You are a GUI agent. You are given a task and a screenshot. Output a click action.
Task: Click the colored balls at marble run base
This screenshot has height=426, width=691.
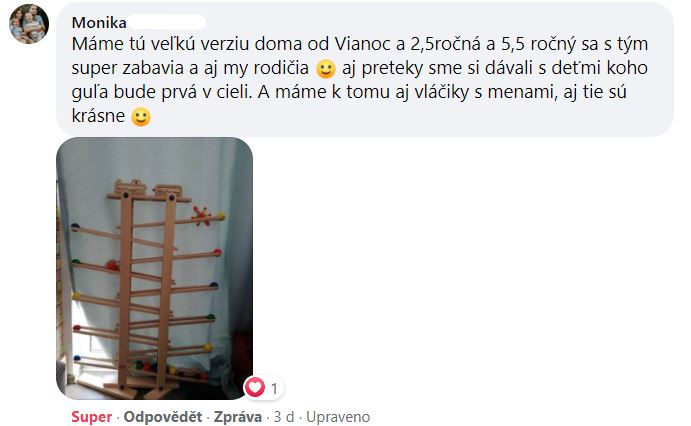[x=167, y=369]
